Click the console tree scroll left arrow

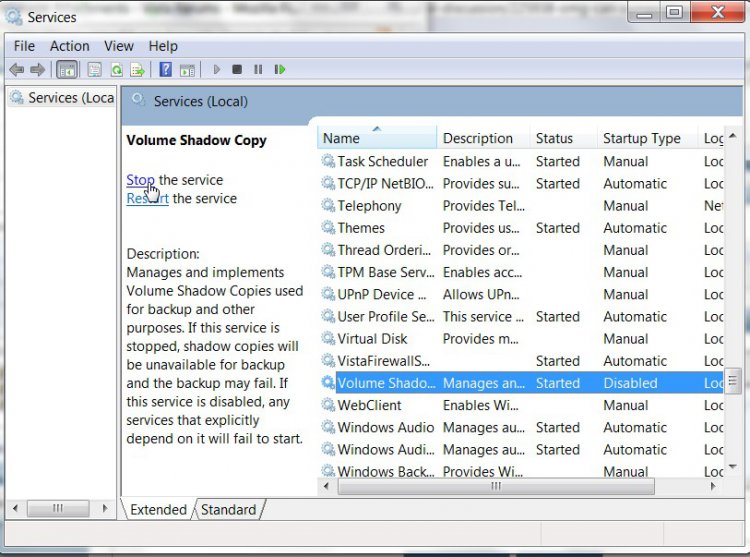(x=15, y=508)
